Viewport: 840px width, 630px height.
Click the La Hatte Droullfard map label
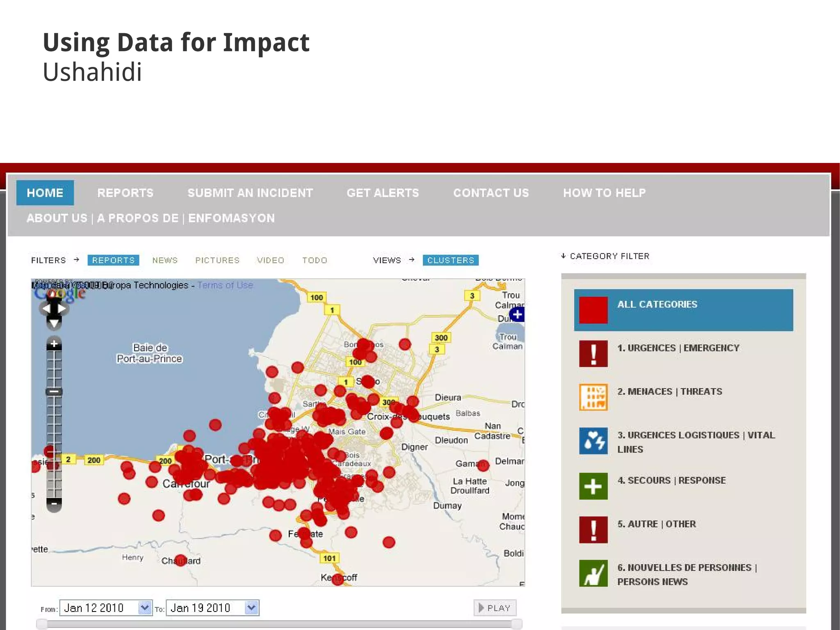pos(470,486)
